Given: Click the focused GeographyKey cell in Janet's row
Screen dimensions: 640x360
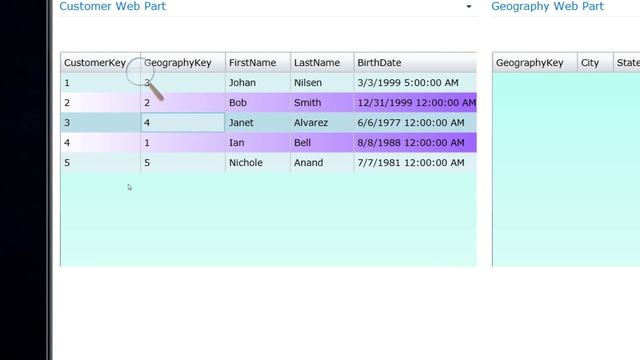Looking at the screenshot, I should 183,122.
